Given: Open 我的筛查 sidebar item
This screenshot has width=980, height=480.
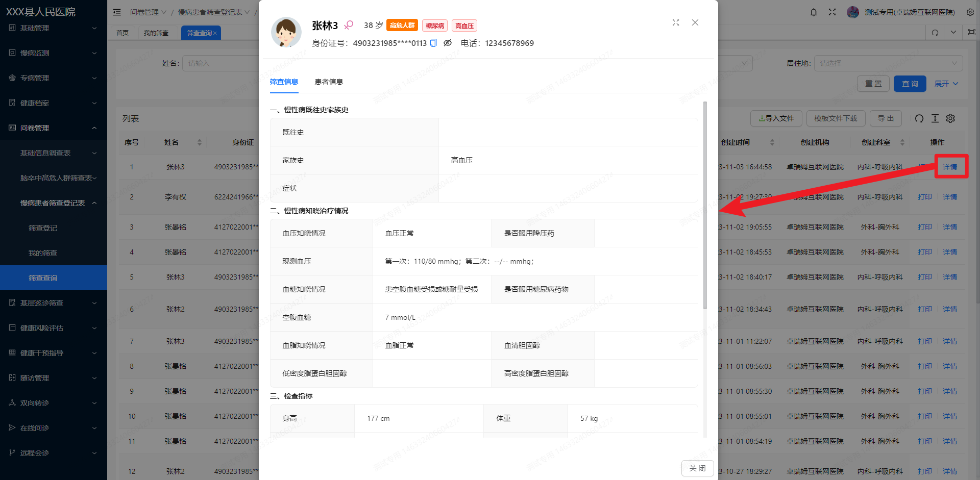Looking at the screenshot, I should point(54,253).
